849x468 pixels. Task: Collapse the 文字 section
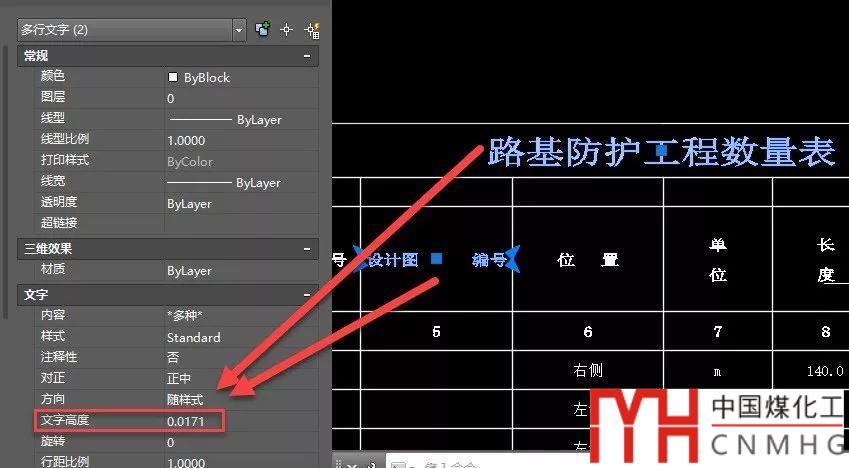pos(307,295)
